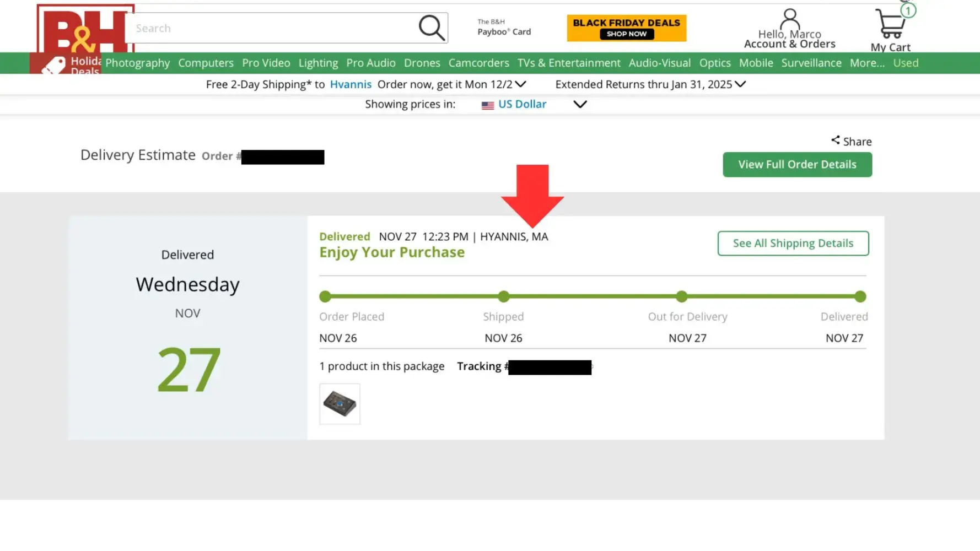Open the My Cart icon
980x551 pixels.
(x=890, y=24)
